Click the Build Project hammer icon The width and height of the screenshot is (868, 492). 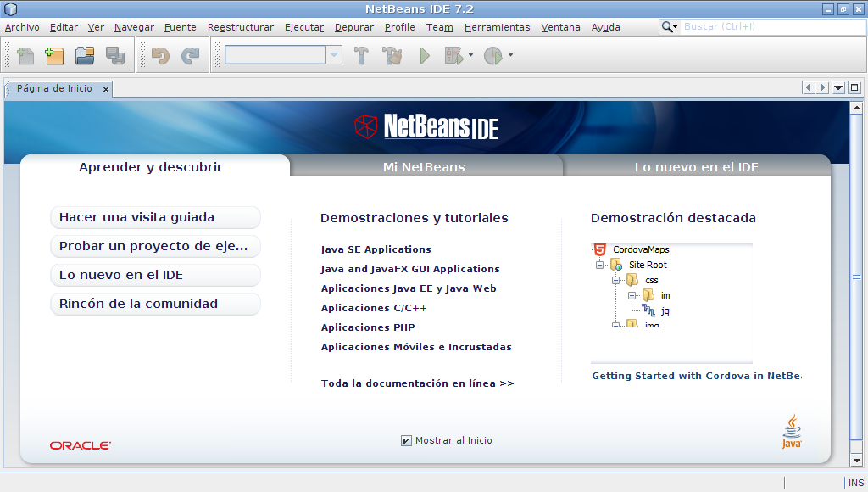361,55
